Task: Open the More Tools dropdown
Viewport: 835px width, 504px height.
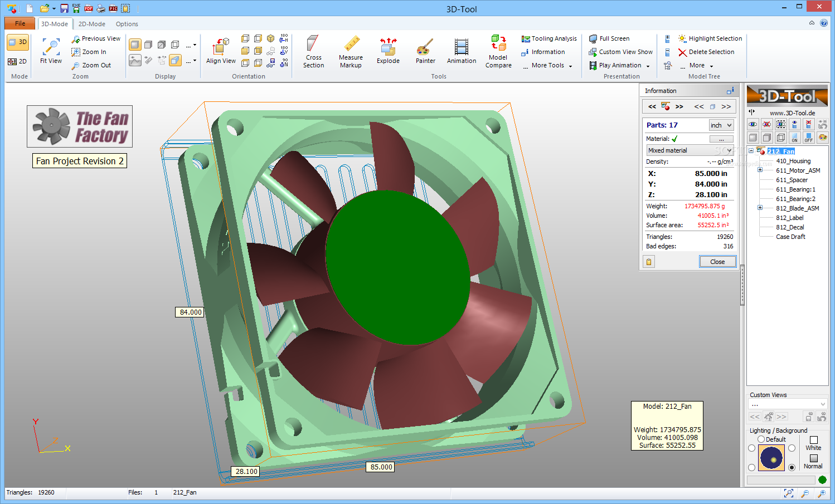Action: point(547,65)
